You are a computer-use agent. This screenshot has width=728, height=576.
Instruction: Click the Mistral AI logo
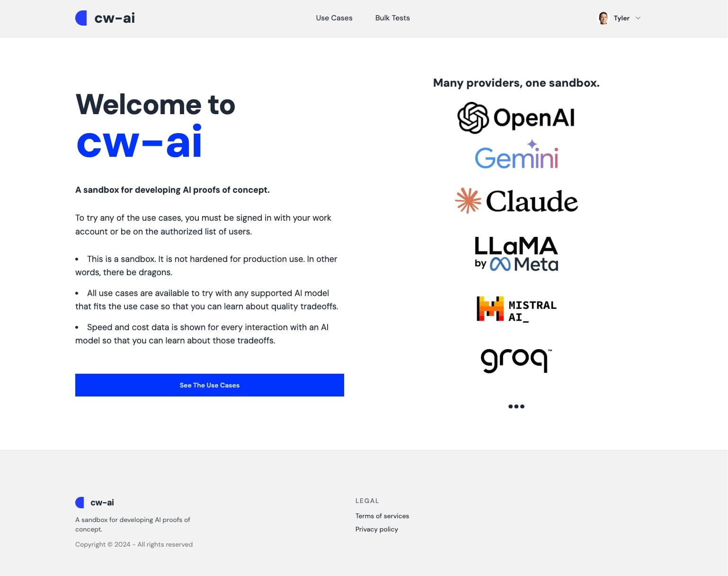(x=516, y=309)
